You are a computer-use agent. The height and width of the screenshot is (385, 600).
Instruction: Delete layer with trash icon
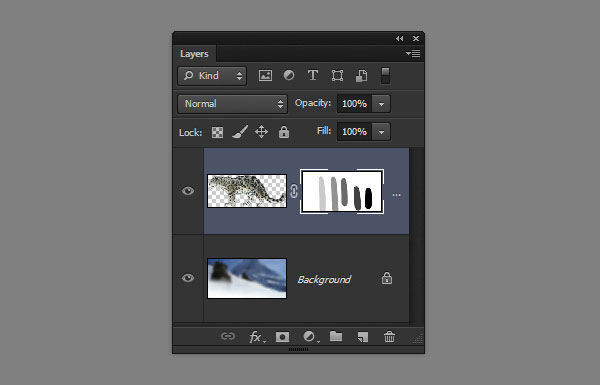pos(389,337)
